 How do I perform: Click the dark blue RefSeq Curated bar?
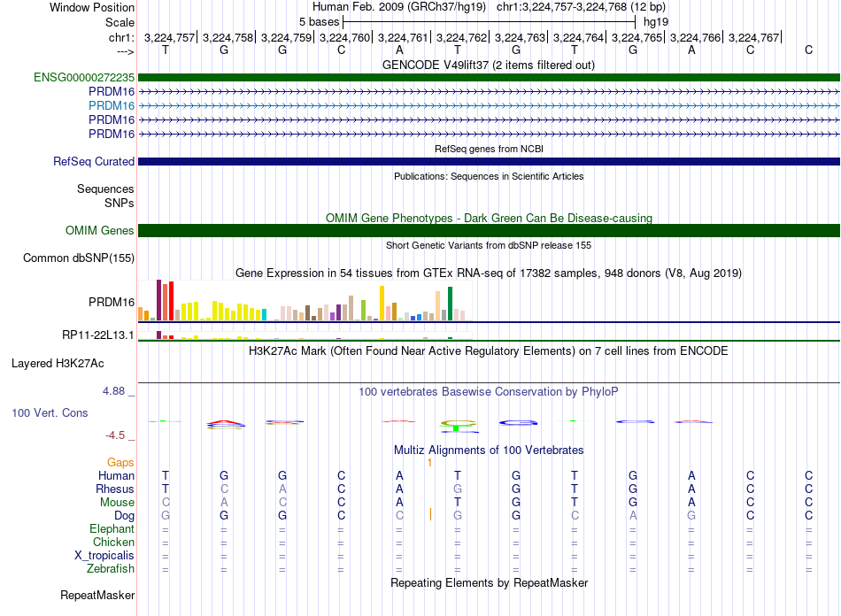[x=489, y=161]
